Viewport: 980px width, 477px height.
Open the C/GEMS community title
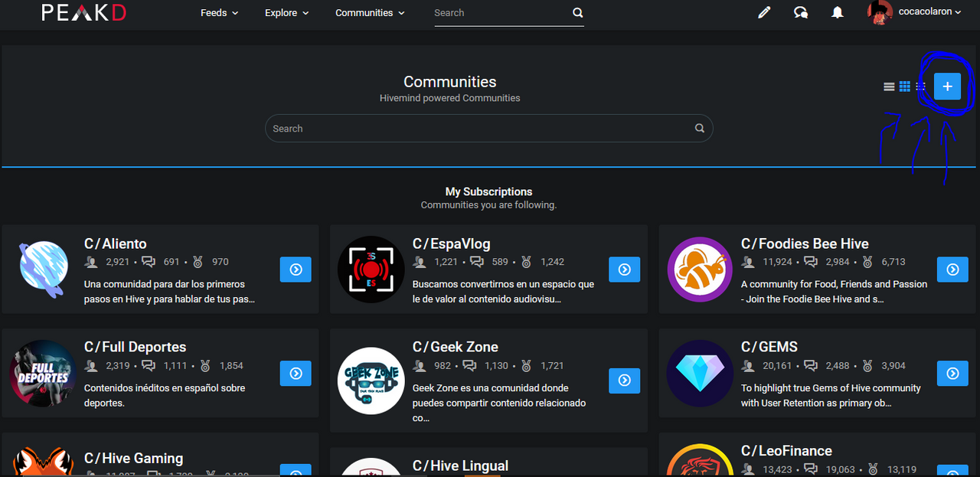(x=769, y=348)
